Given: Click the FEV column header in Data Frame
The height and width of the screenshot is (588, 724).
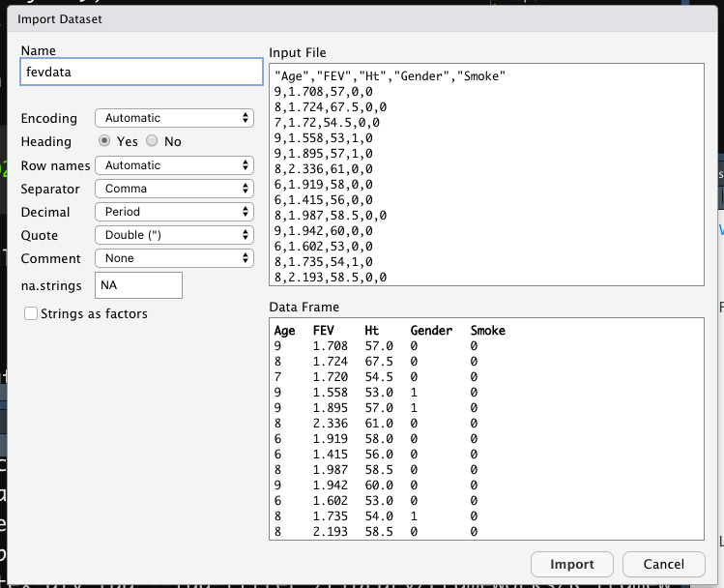Looking at the screenshot, I should click(324, 331).
